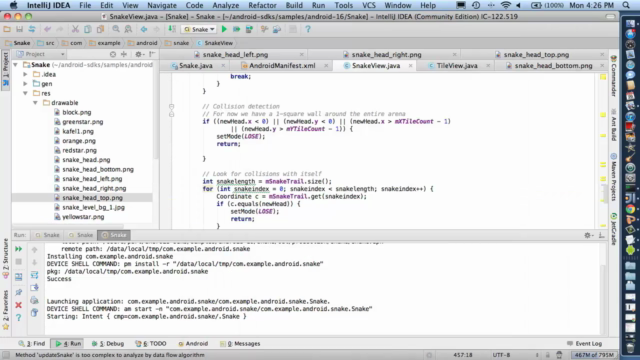Image resolution: width=640 pixels, height=360 pixels.
Task: Click the Pin tab icon in Run panel
Action: tap(18, 292)
